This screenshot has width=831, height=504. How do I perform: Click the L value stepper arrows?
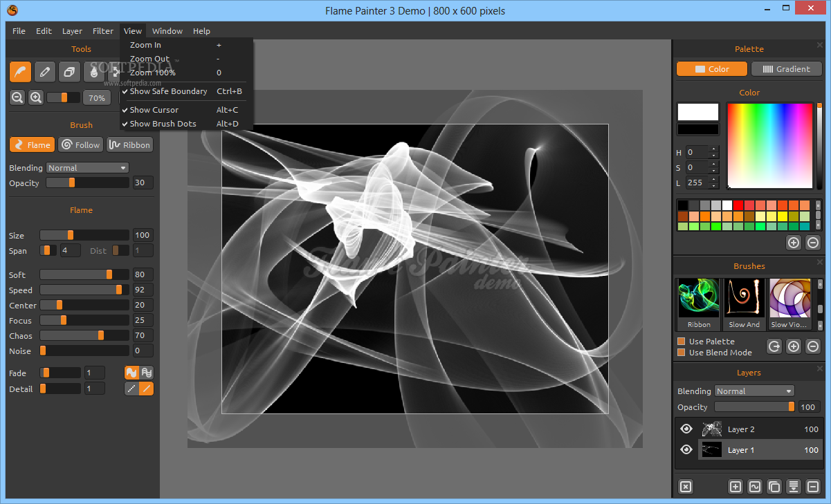pyautogui.click(x=714, y=183)
